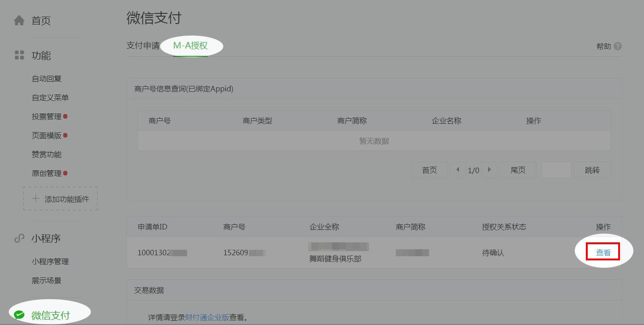Click the 尾页 pagination button

(x=518, y=170)
